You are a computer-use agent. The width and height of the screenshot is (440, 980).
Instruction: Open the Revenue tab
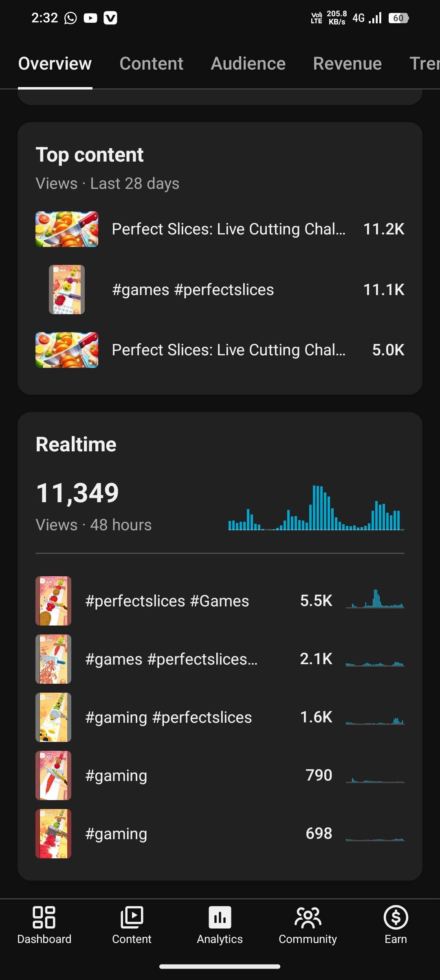click(x=347, y=64)
